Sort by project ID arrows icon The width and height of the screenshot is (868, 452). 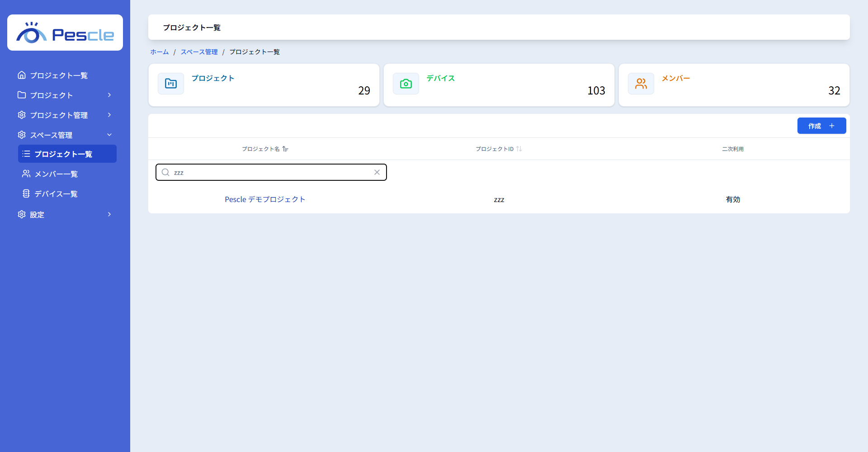click(x=519, y=149)
